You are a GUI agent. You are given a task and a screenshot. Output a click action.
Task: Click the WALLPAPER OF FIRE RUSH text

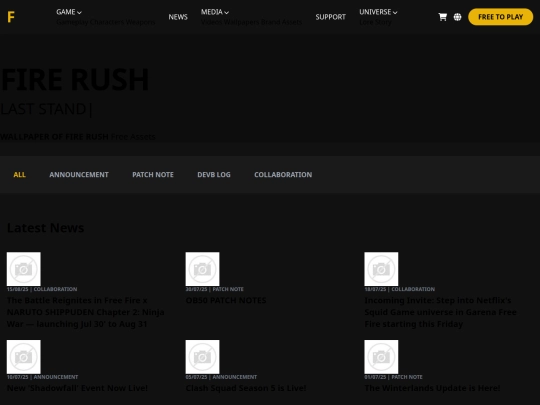[x=54, y=137]
